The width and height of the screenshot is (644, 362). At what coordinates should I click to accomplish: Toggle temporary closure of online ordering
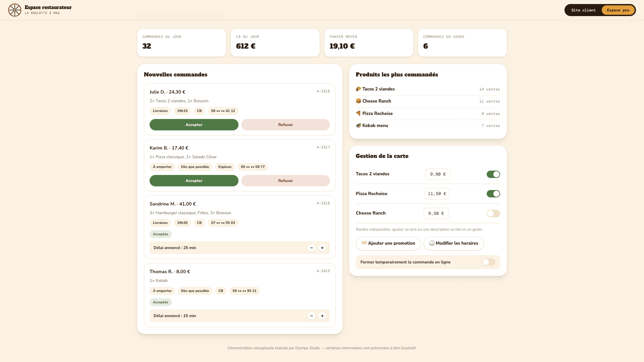point(489,262)
